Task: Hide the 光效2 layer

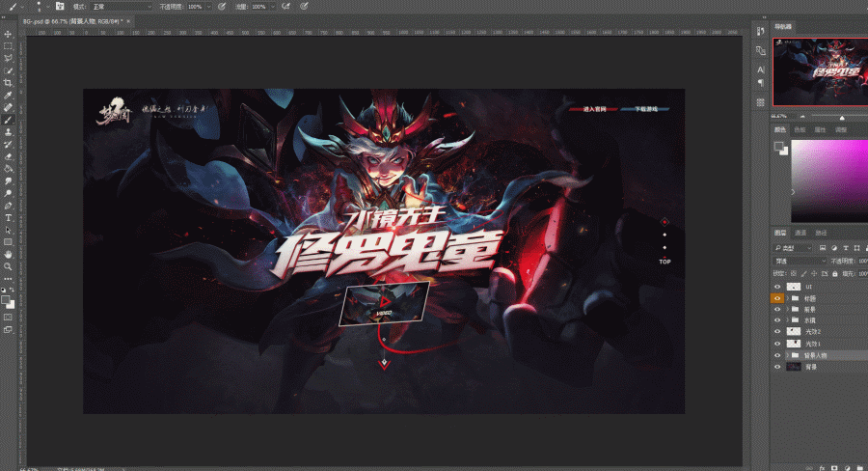Action: pyautogui.click(x=777, y=331)
